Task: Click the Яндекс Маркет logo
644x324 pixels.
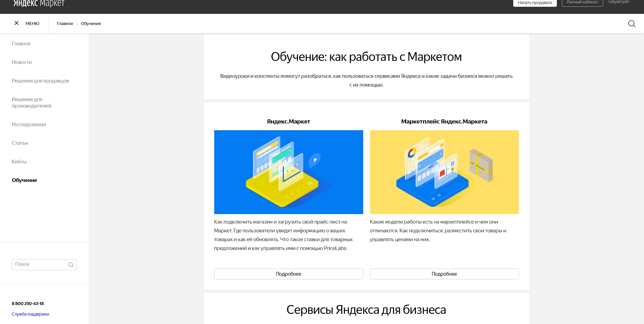Action: tap(39, 3)
